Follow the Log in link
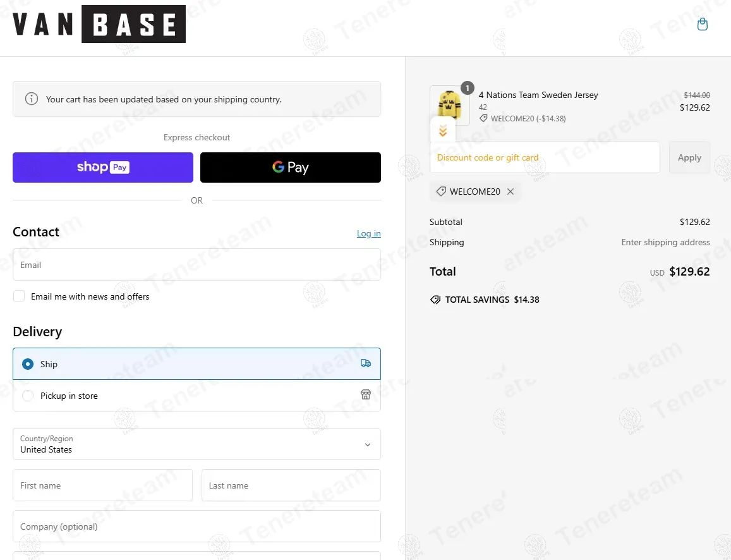Screen dimensions: 731x560 [369, 233]
